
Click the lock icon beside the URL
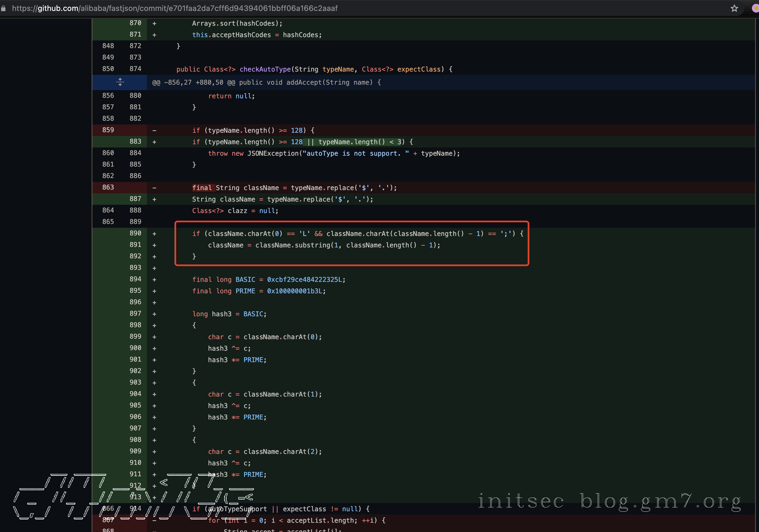coord(4,8)
